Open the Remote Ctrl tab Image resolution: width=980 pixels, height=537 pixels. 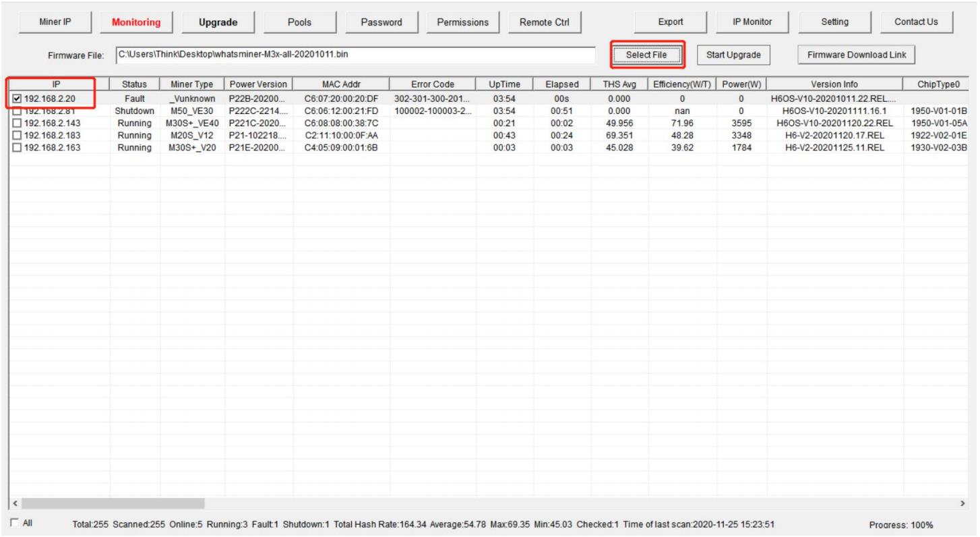(x=545, y=22)
